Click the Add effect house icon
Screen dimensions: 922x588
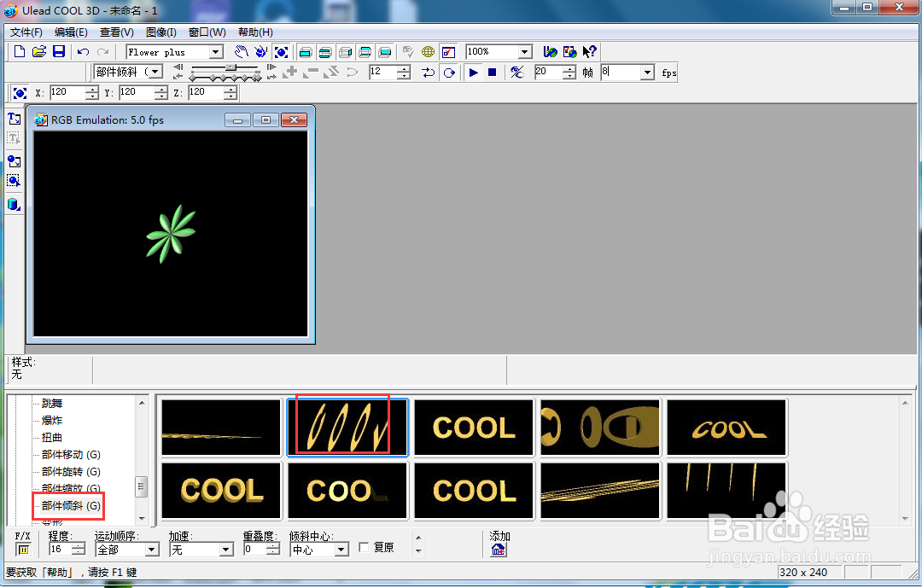pos(498,550)
